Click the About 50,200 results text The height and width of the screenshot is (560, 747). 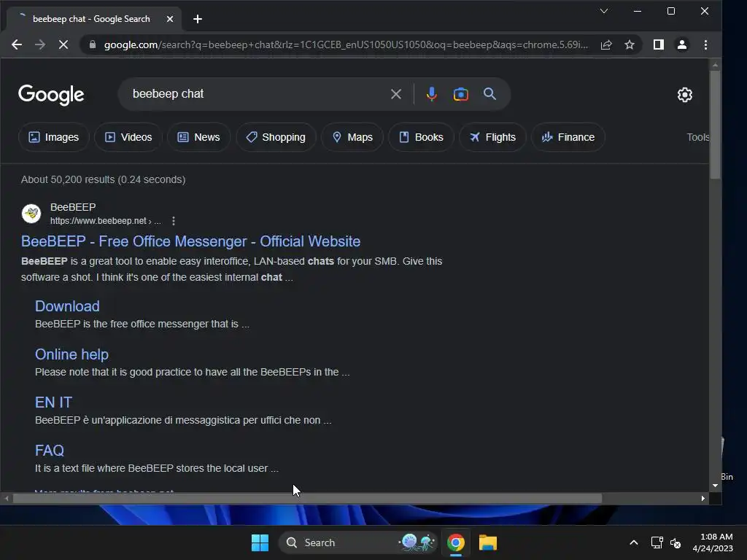[x=104, y=179]
